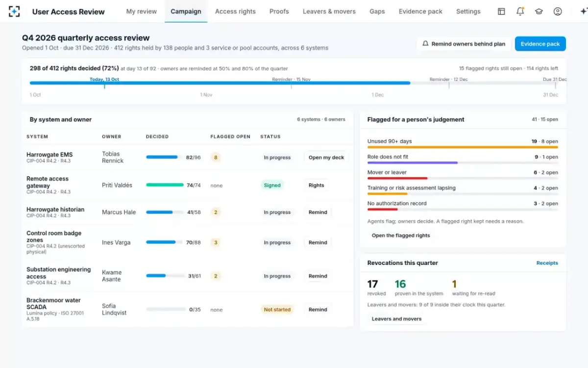Click Remind owners behind plan button
This screenshot has height=368, width=588.
(x=464, y=44)
